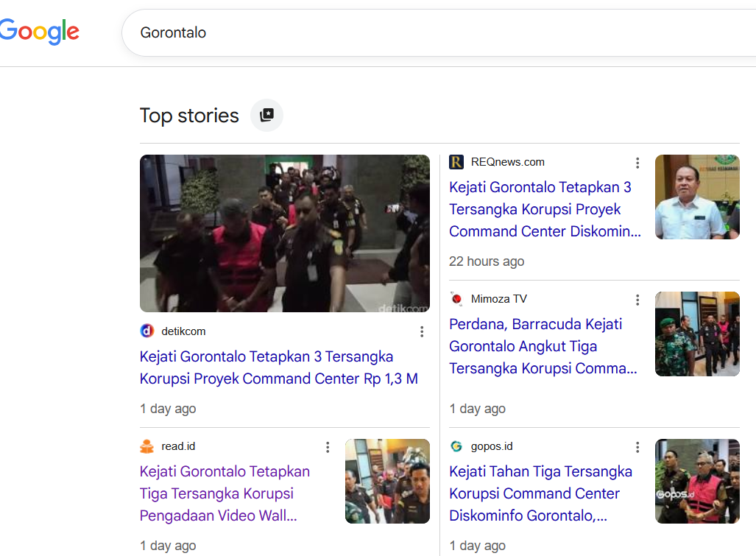This screenshot has height=556, width=756.
Task: Click the read.id source name
Action: point(178,446)
